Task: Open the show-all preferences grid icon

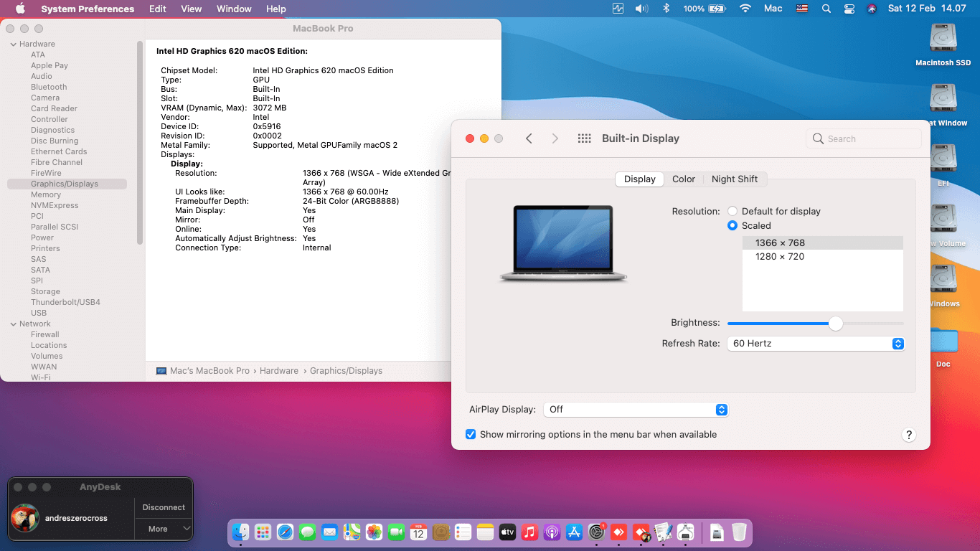Action: 584,138
